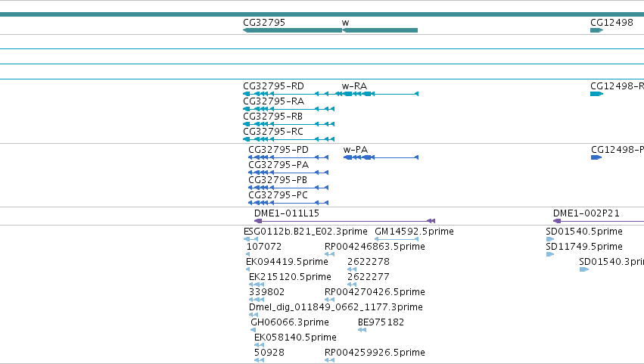This screenshot has height=364, width=644.
Task: Select the 107072 feature label
Action: coord(264,247)
